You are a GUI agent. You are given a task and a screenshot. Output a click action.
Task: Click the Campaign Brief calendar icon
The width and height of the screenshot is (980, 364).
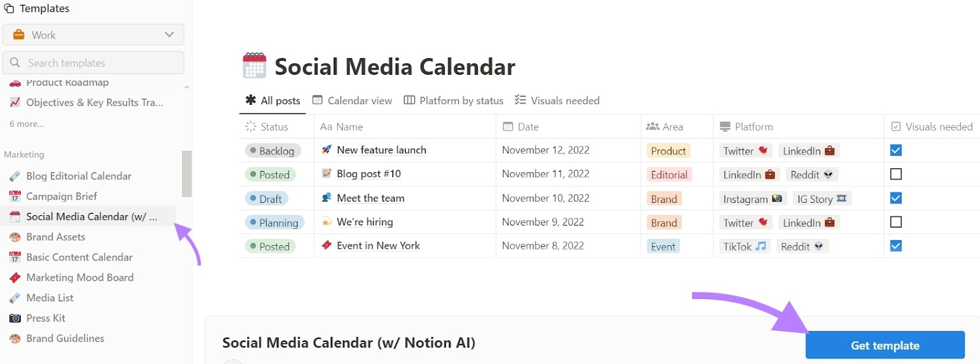15,197
